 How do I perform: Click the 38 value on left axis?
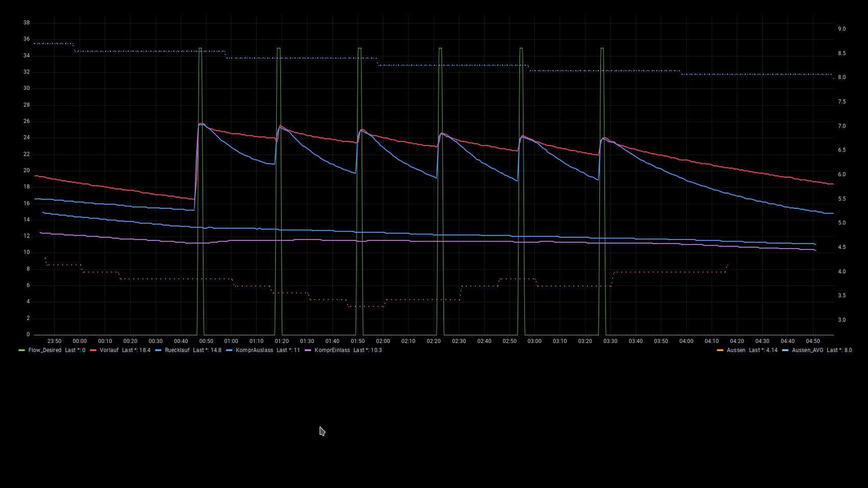[x=27, y=22]
